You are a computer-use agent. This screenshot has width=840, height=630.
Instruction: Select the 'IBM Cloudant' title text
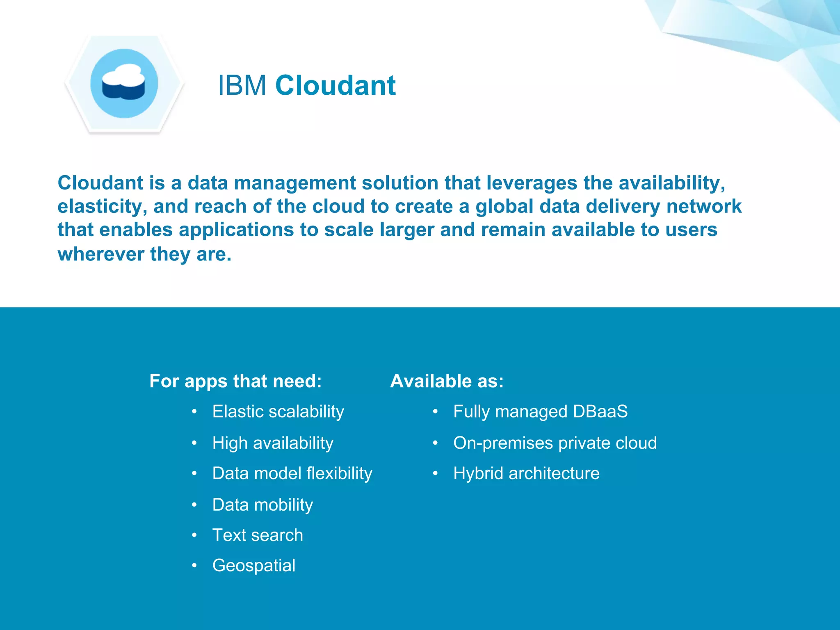[307, 85]
